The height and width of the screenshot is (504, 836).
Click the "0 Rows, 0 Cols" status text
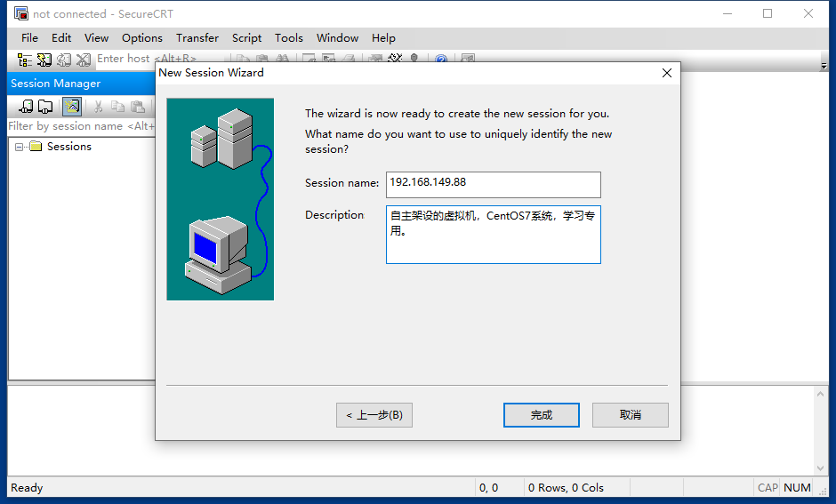coord(566,487)
